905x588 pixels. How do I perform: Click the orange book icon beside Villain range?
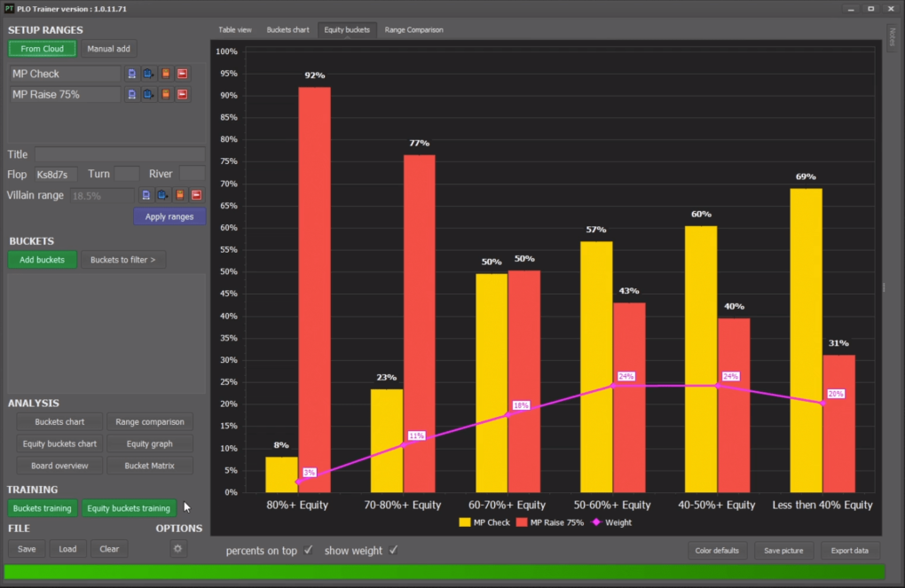click(x=180, y=195)
